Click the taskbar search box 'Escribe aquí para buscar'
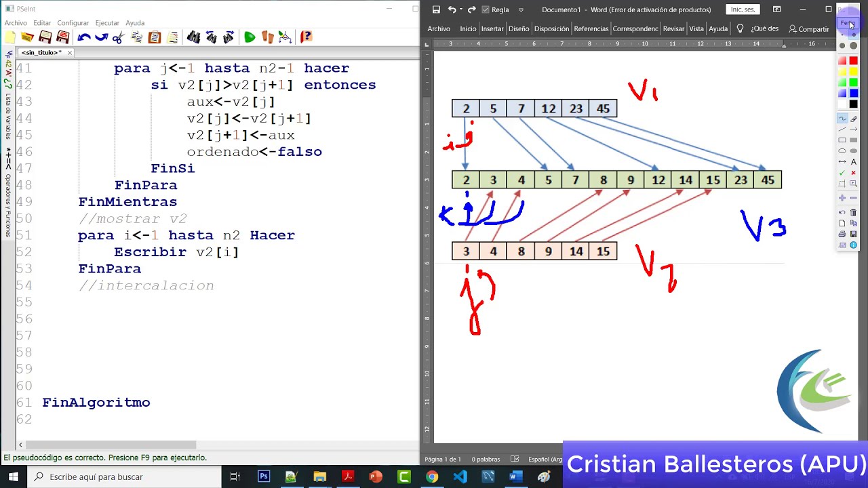868x488 pixels. click(125, 476)
